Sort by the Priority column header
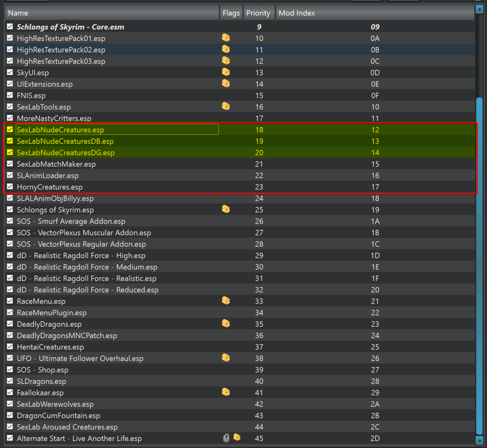This screenshot has height=448, width=487. pyautogui.click(x=259, y=13)
